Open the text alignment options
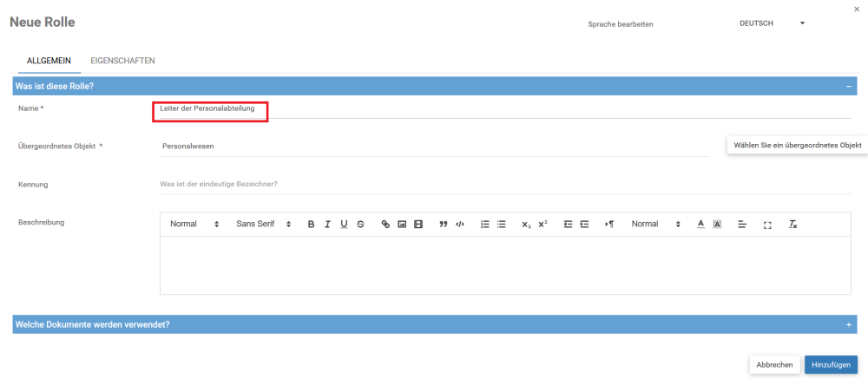 tap(742, 225)
